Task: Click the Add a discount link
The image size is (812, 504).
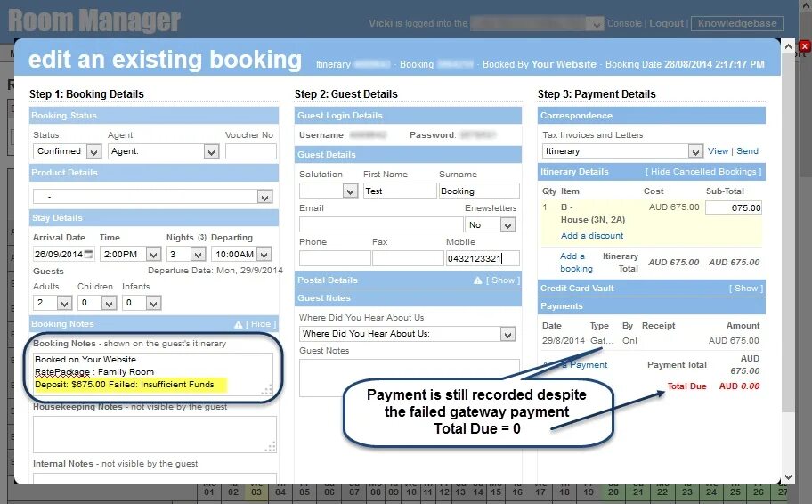Action: click(x=592, y=236)
